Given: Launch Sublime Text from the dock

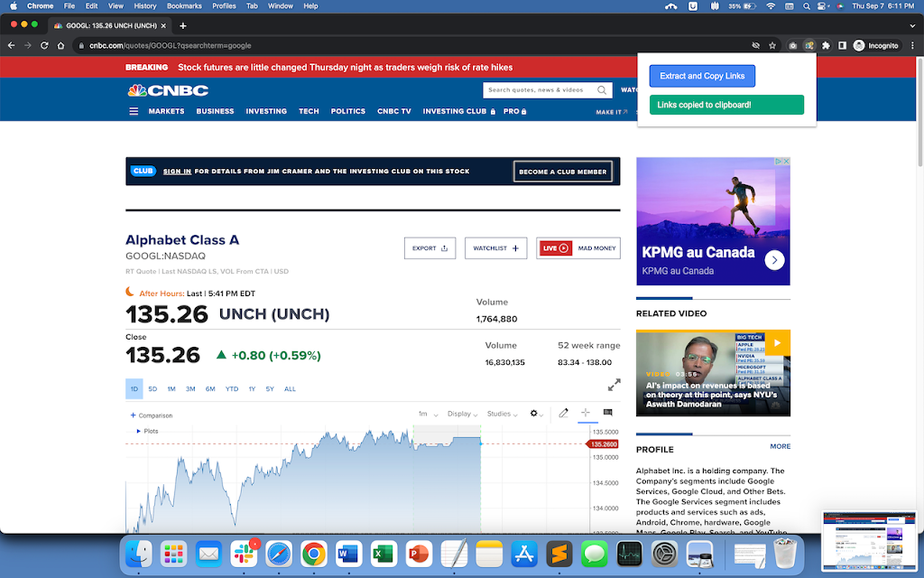Looking at the screenshot, I should [559, 554].
